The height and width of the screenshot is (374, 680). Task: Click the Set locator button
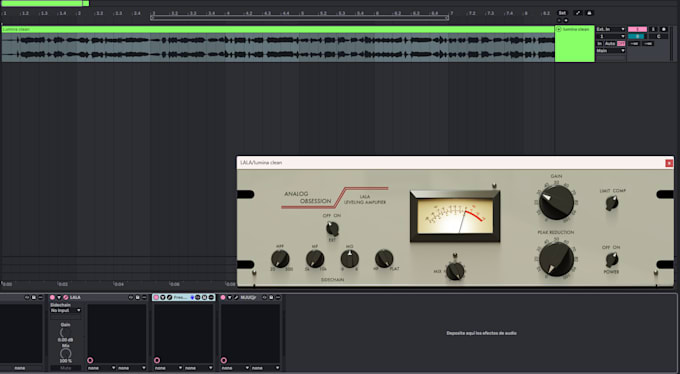pos(562,13)
